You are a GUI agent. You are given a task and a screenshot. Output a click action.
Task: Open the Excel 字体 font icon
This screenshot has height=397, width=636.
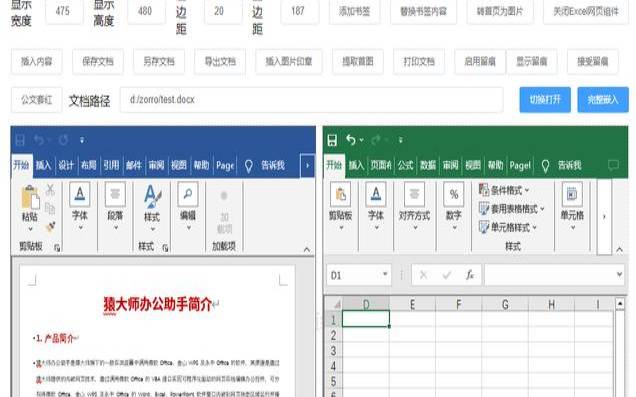pyautogui.click(x=376, y=194)
